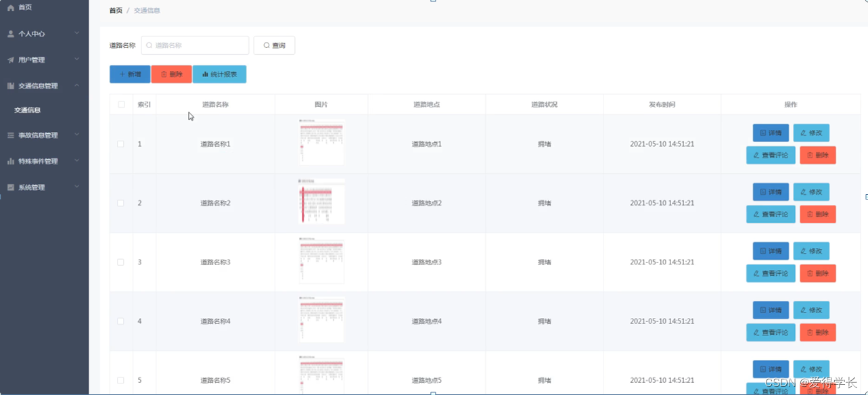Click the 发布时间 column header
The image size is (868, 395).
click(662, 105)
